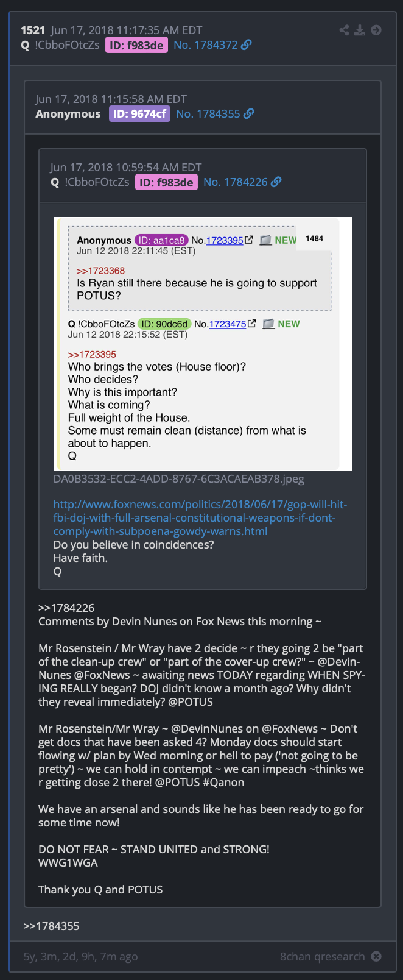Click chain link icon beside No. 1784355

(249, 113)
